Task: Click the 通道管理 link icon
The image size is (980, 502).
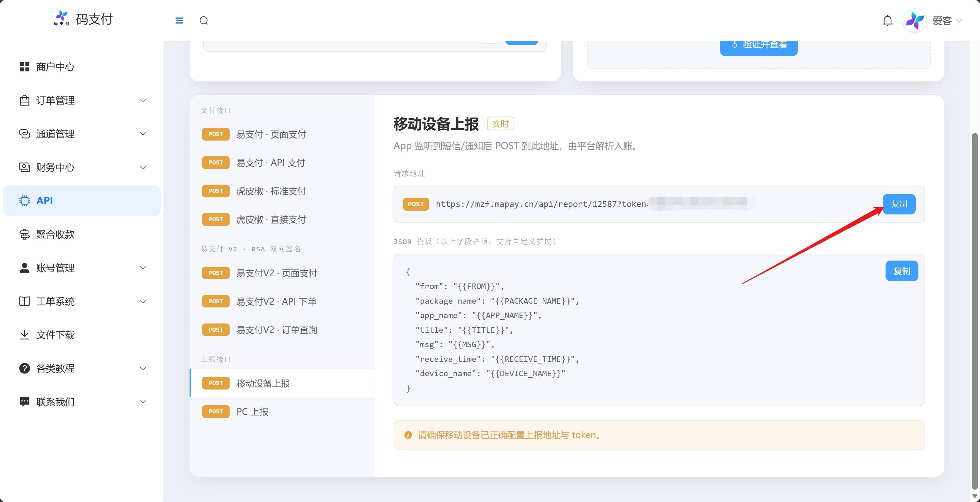Action: pos(24,134)
